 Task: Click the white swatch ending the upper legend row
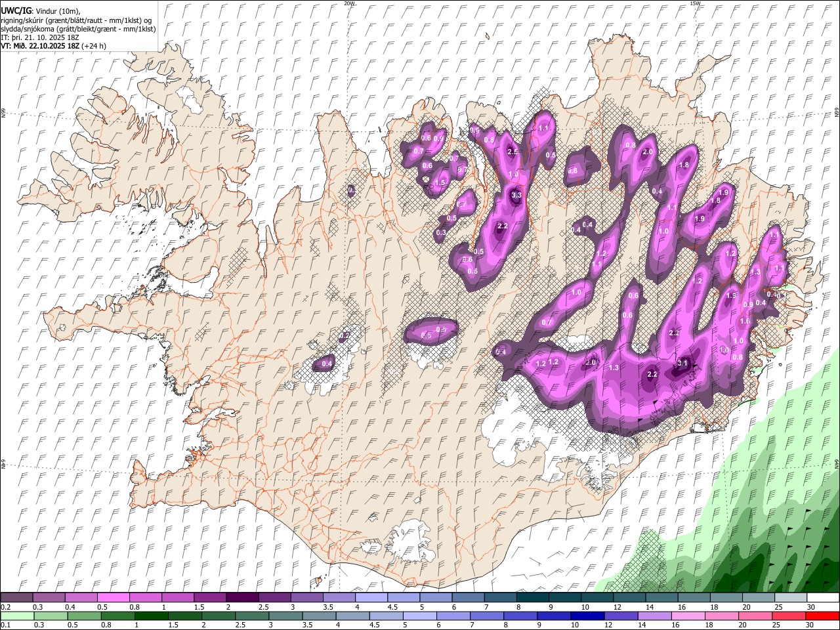click(x=822, y=598)
